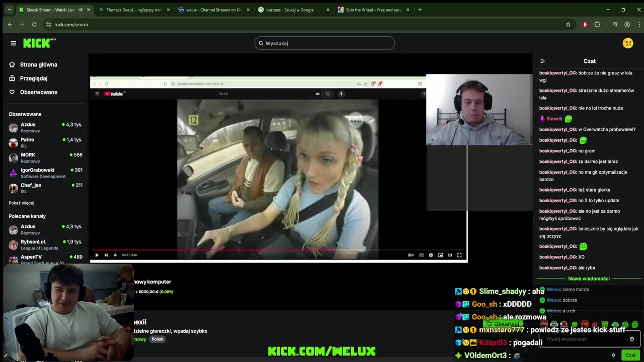Mute the Sinexii Stream tab audio icon

tap(80, 10)
